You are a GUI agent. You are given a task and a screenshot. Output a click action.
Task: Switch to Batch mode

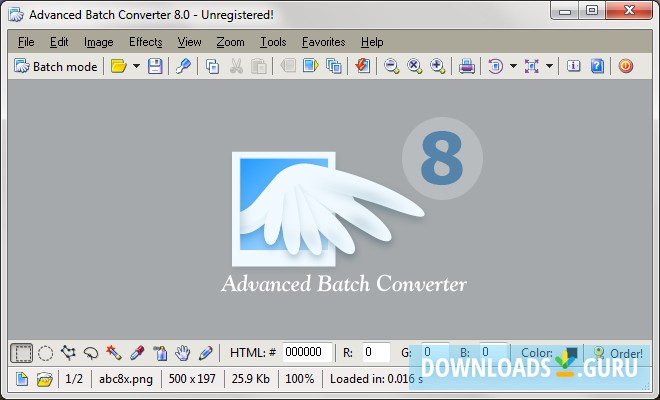pos(56,67)
